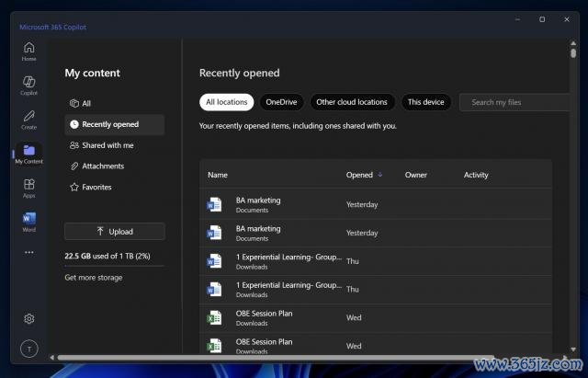Click horizontal scrollbar left arrow
Viewport: 588px width, 378px height.
pos(52,358)
